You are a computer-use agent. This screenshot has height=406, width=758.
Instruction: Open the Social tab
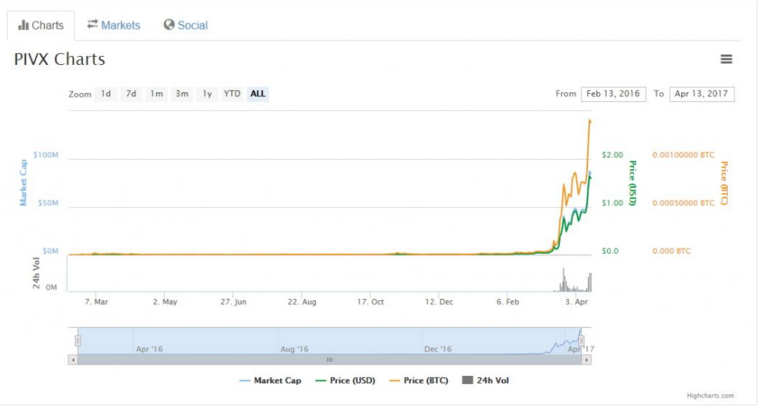186,25
